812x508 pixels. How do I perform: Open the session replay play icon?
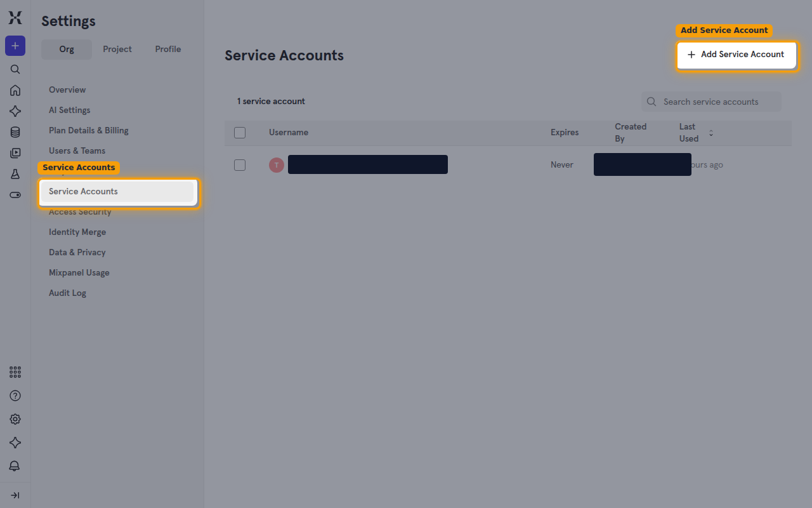(15, 153)
